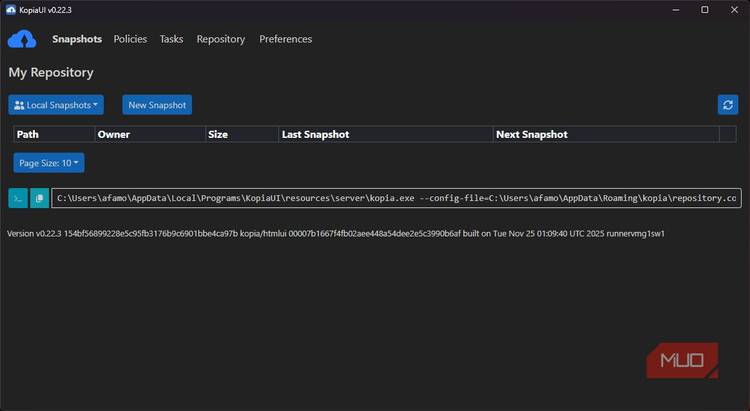Click the Version v0.22.3 build text

pos(336,233)
